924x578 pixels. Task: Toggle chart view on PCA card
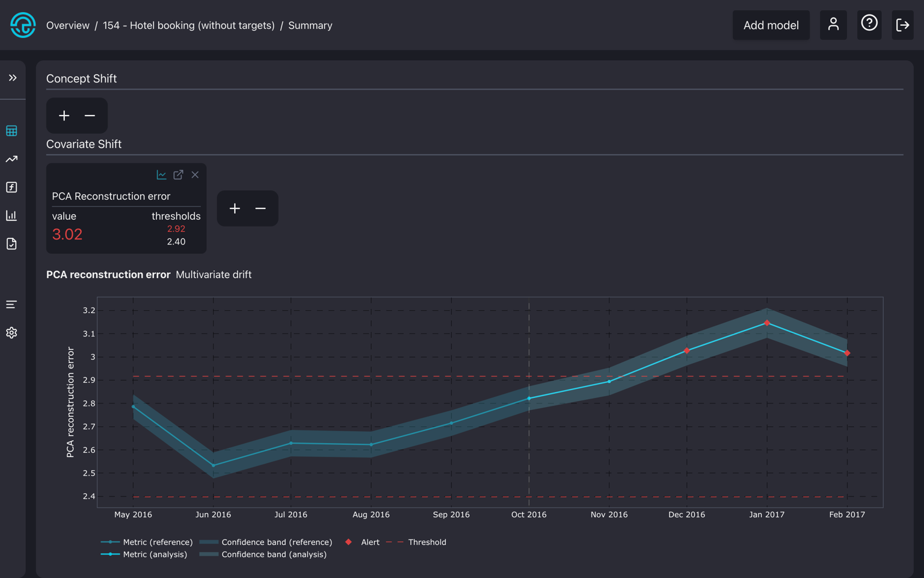click(161, 175)
